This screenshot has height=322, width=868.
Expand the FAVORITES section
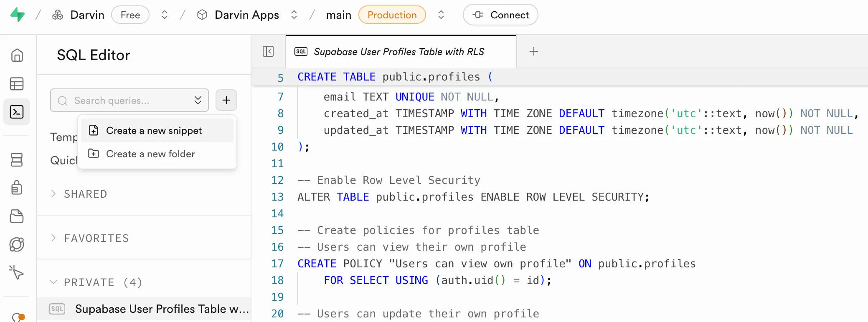[89, 238]
